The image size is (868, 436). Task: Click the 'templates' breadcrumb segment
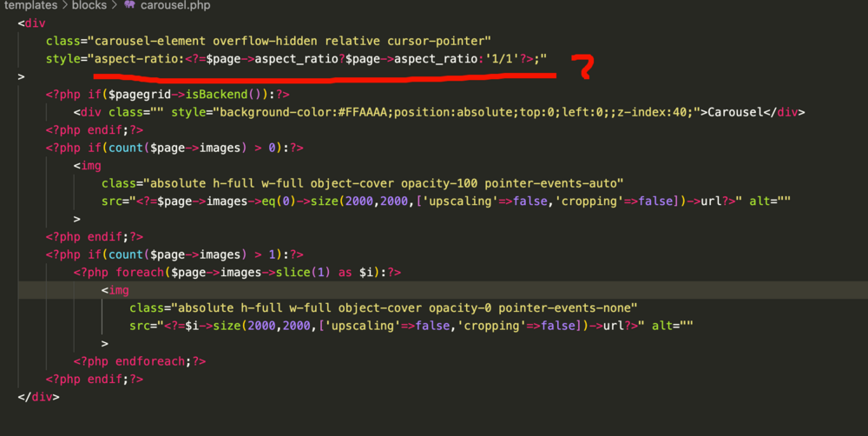[x=30, y=5]
